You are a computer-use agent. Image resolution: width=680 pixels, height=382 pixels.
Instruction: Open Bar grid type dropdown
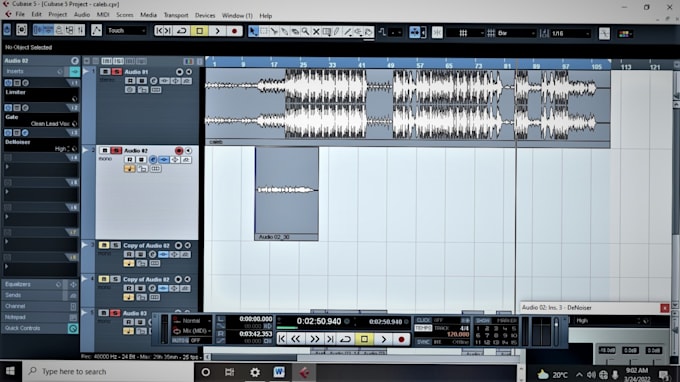point(516,33)
